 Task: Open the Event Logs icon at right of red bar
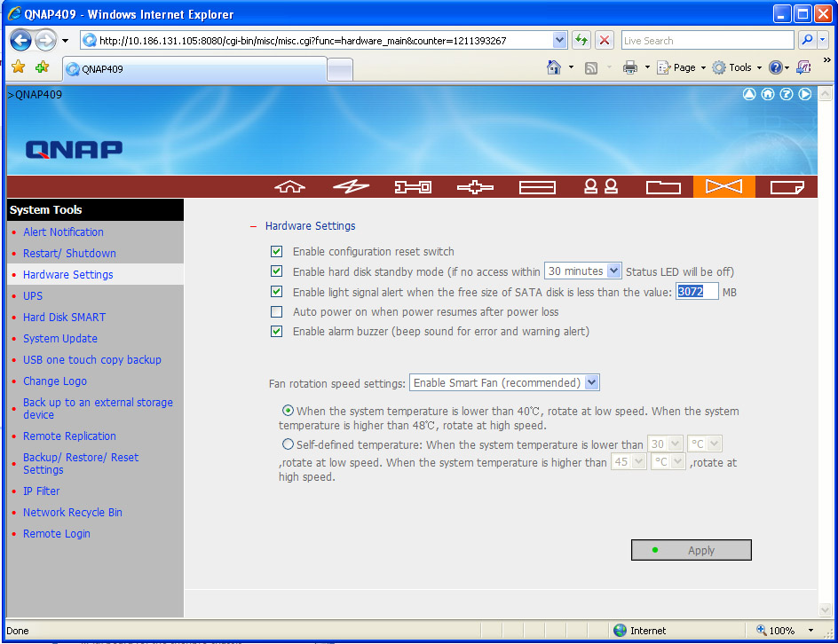click(x=787, y=187)
